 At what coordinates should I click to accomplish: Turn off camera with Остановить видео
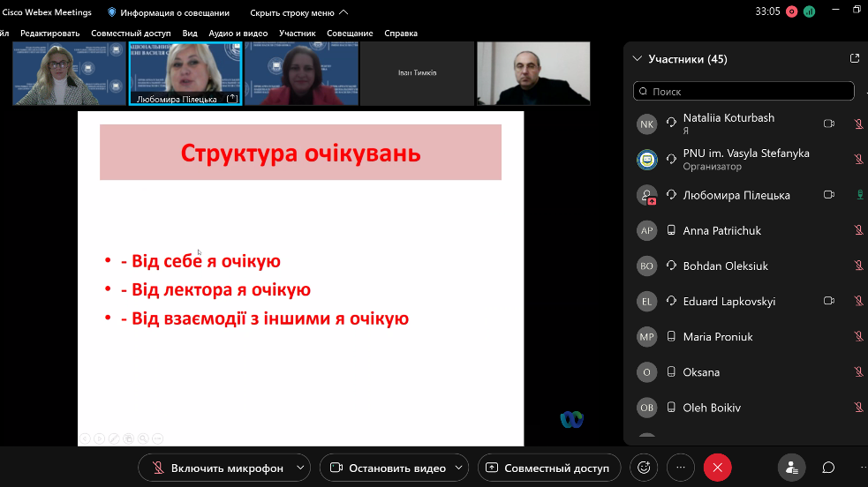click(384, 468)
